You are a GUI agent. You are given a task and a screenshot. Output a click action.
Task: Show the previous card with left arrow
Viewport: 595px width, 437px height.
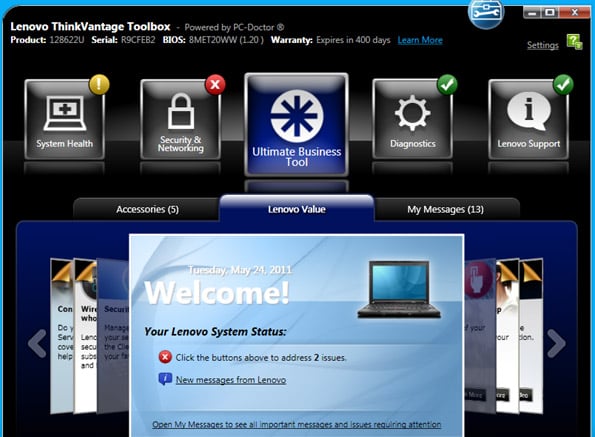[x=37, y=343]
